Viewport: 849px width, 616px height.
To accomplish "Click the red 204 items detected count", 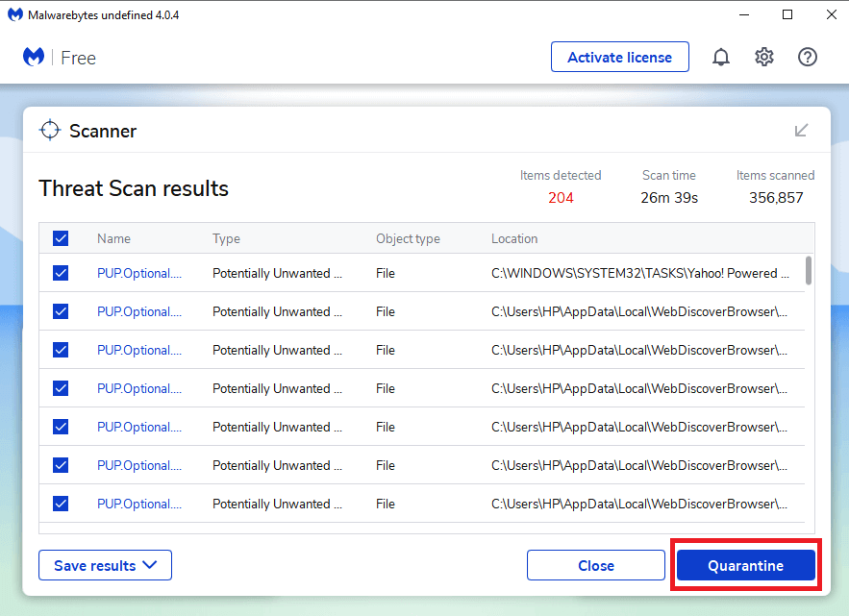I will click(x=561, y=198).
